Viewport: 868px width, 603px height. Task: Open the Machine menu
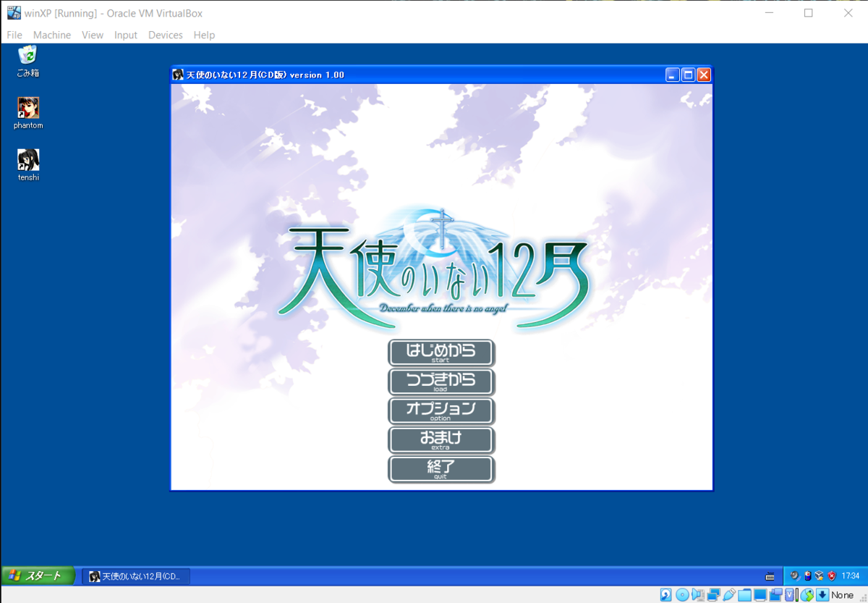[52, 35]
